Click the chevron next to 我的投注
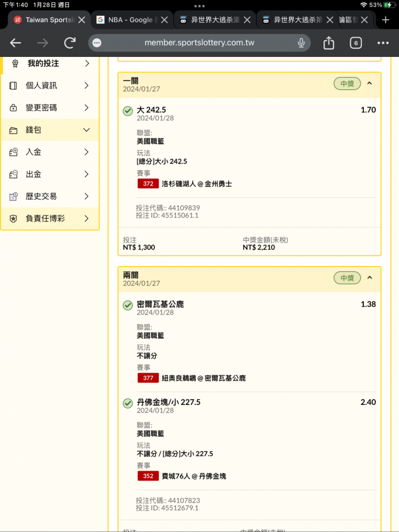The width and height of the screenshot is (399, 532). pos(87,63)
